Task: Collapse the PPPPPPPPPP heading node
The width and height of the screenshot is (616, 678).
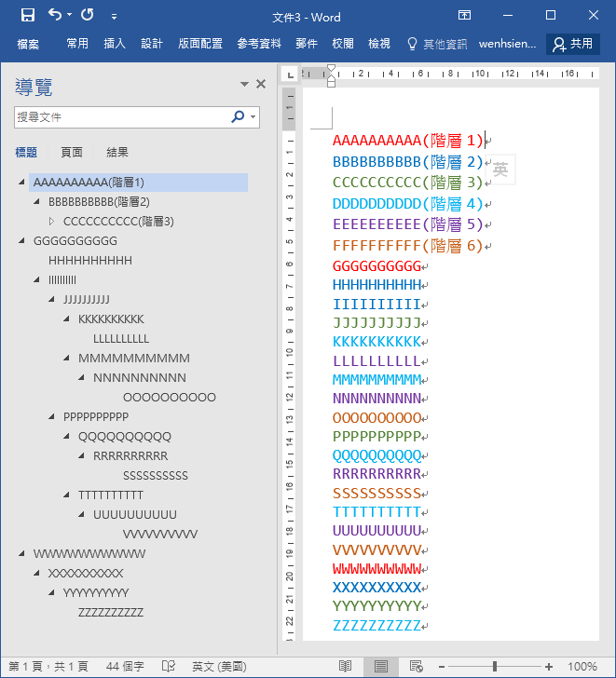Action: tap(51, 417)
